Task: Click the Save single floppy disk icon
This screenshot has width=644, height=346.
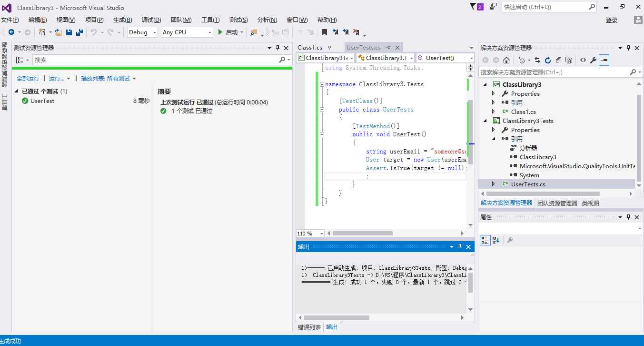Action: pyautogui.click(x=69, y=32)
